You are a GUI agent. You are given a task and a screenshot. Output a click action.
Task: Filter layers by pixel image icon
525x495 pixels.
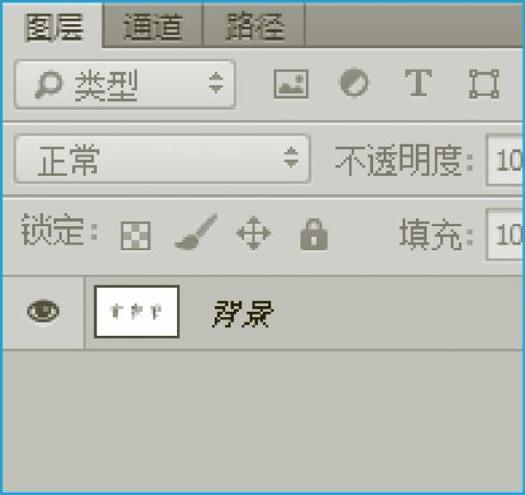291,84
